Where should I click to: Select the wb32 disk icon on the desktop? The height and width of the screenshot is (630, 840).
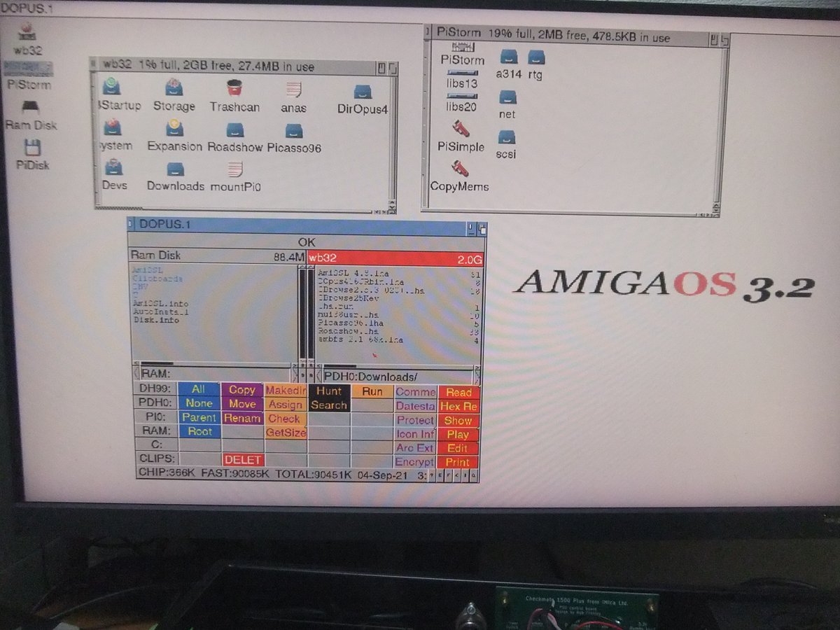coord(27,31)
